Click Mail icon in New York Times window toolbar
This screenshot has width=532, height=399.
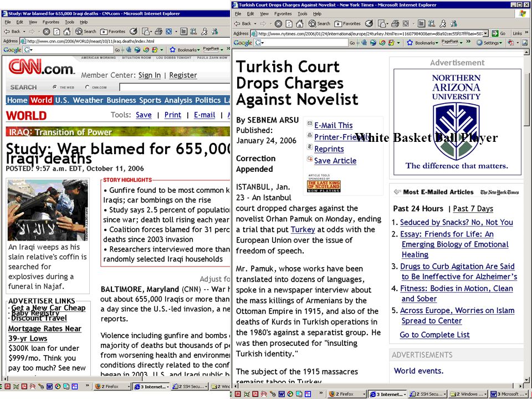pyautogui.click(x=382, y=23)
